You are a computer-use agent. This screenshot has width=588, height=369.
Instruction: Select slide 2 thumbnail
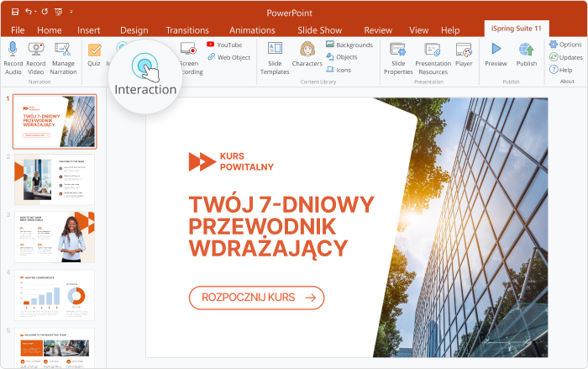55,179
